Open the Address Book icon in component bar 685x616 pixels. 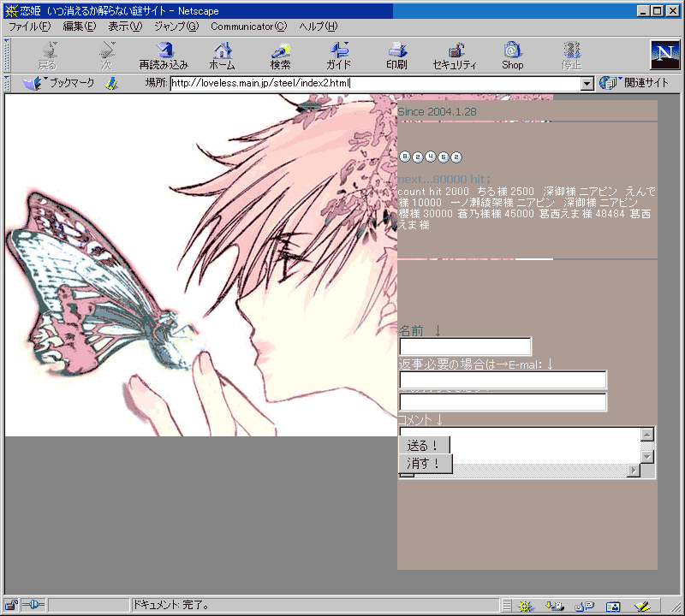click(x=613, y=606)
